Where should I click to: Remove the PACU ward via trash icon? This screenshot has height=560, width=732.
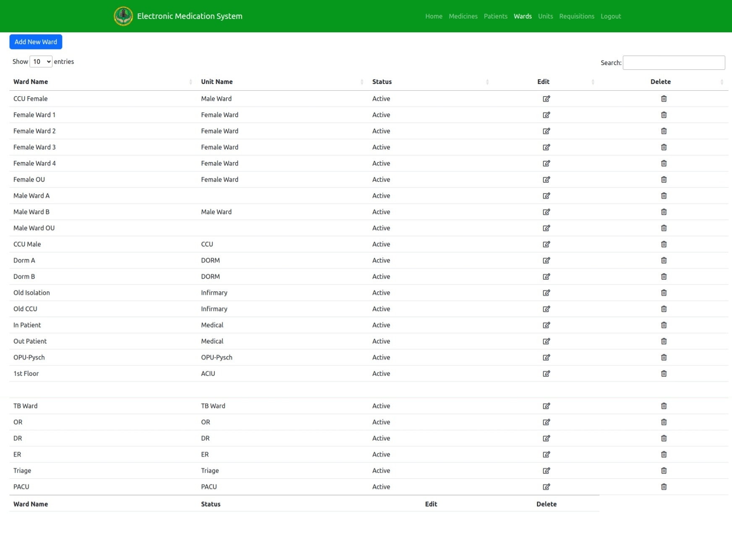[664, 487]
